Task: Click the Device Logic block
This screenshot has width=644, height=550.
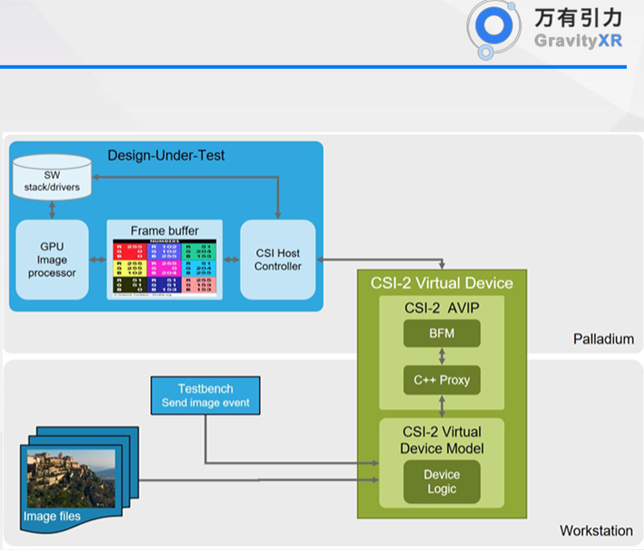Action: (x=441, y=481)
